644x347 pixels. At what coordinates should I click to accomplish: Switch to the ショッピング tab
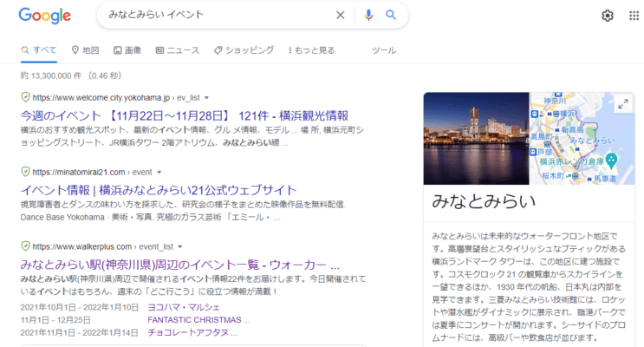coord(244,50)
